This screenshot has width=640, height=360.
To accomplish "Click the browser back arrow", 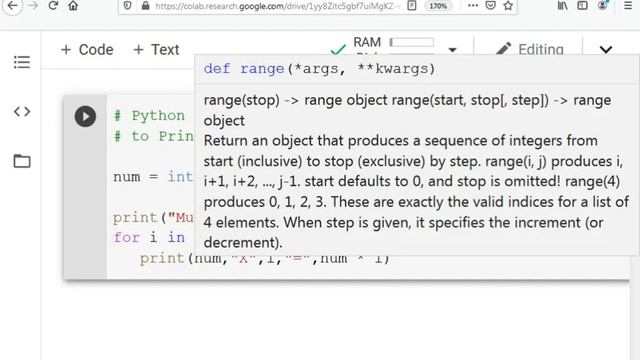I will point(12,6).
